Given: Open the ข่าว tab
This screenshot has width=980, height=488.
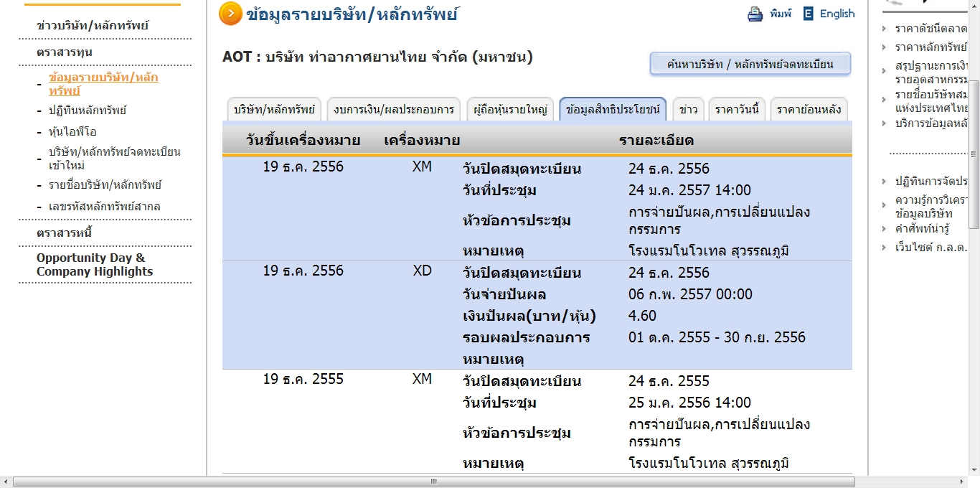Looking at the screenshot, I should pos(688,110).
